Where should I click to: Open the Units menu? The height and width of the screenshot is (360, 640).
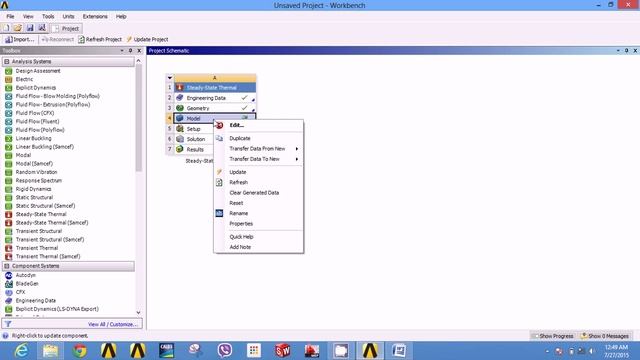[68, 17]
